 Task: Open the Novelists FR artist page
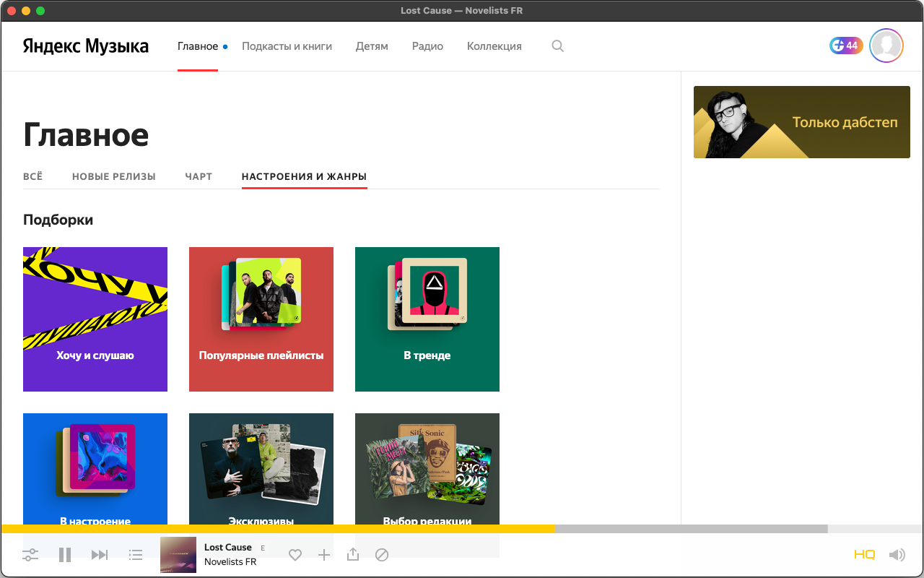click(x=230, y=561)
